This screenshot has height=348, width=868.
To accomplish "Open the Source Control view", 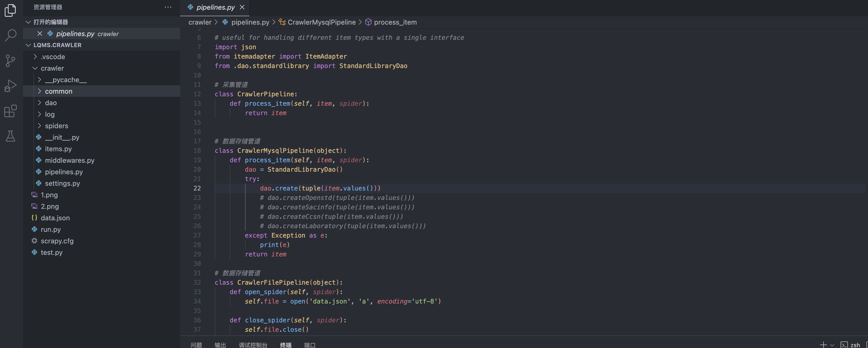I will pyautogui.click(x=10, y=61).
